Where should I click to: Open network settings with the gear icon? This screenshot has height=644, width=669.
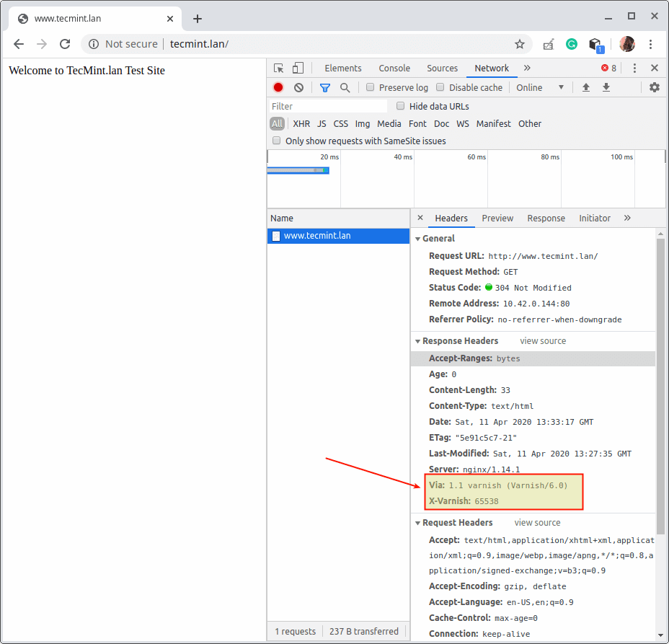pos(654,87)
